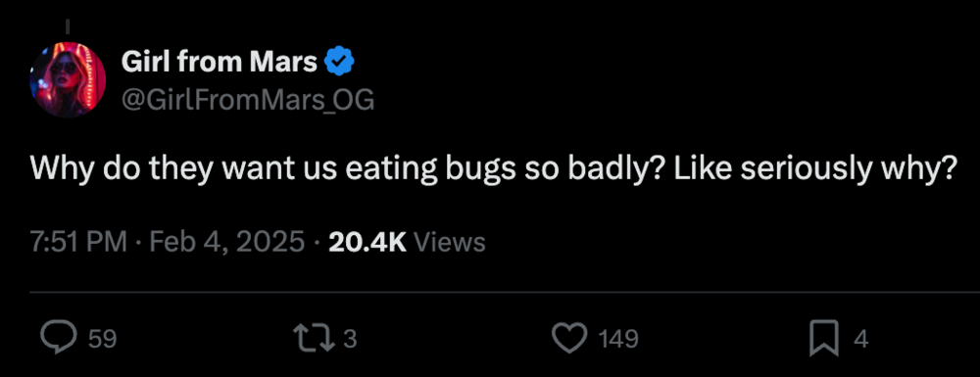Open the Girl from Mars profile avatar
The image size is (980, 377).
pos(68,80)
